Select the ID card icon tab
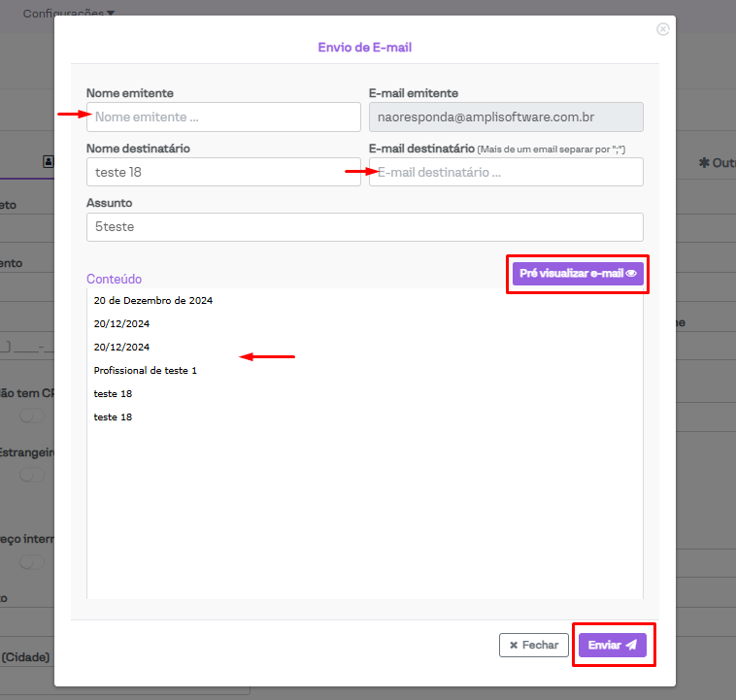 click(x=48, y=162)
